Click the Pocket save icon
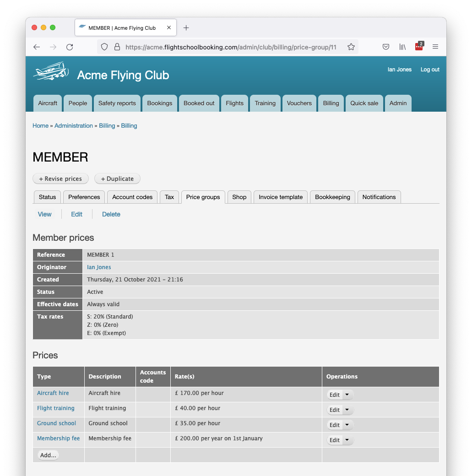Image resolution: width=472 pixels, height=476 pixels. point(386,47)
